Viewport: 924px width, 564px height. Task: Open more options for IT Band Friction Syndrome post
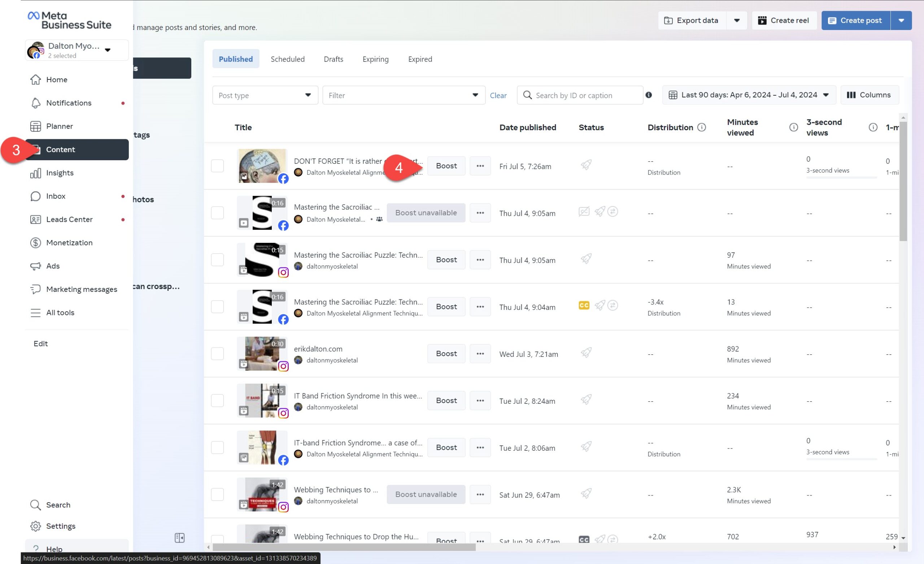click(480, 401)
